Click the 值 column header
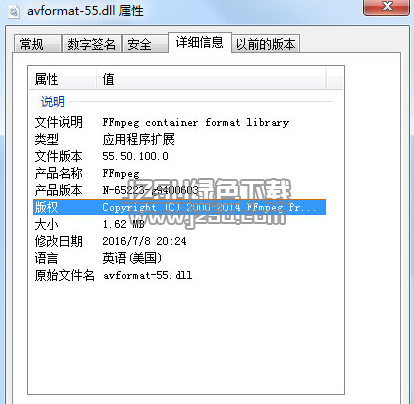Viewport: 414px width, 404px height. click(x=211, y=79)
